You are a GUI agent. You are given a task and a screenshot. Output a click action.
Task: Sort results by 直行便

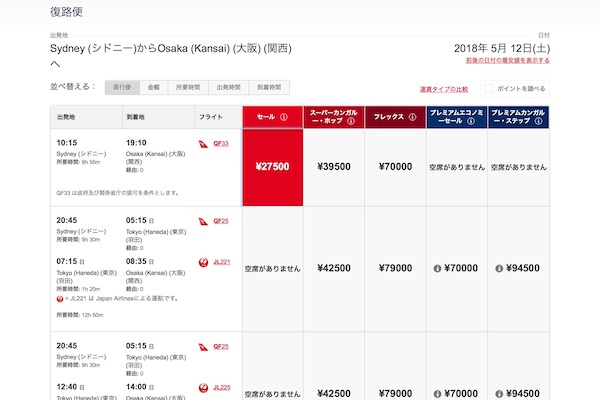coord(122,87)
